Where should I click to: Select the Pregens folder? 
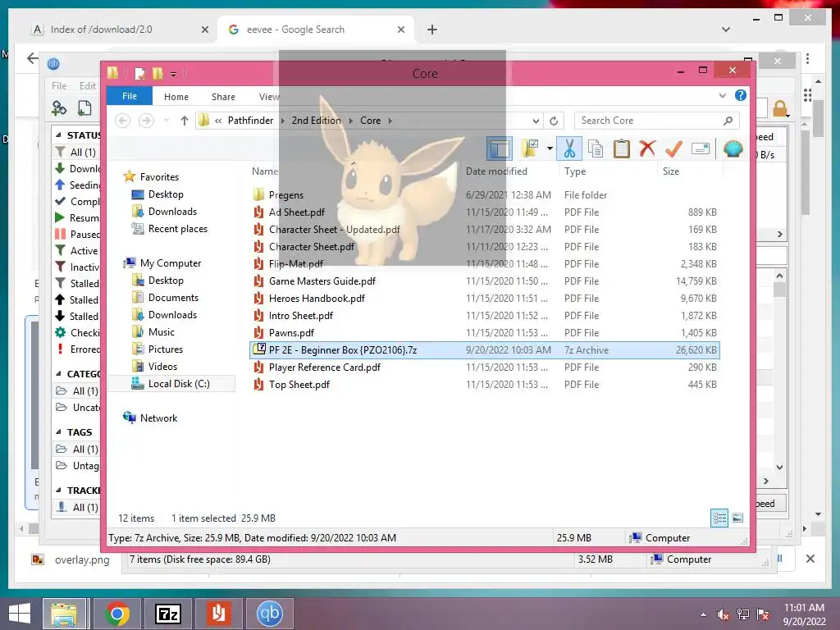286,195
